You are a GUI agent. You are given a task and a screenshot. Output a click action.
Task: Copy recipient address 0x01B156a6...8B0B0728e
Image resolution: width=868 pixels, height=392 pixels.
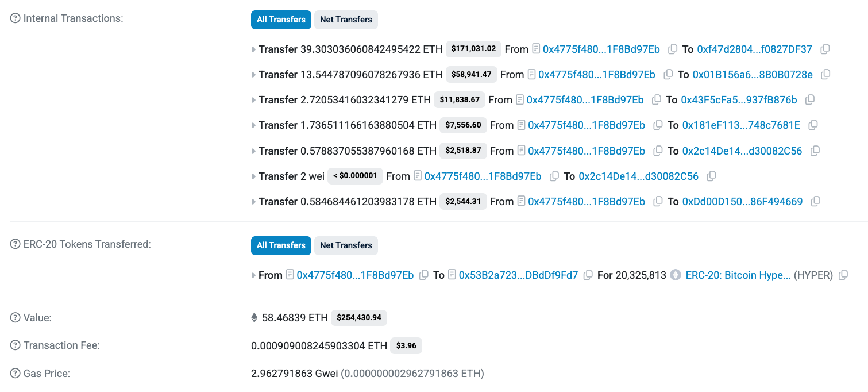tap(825, 75)
